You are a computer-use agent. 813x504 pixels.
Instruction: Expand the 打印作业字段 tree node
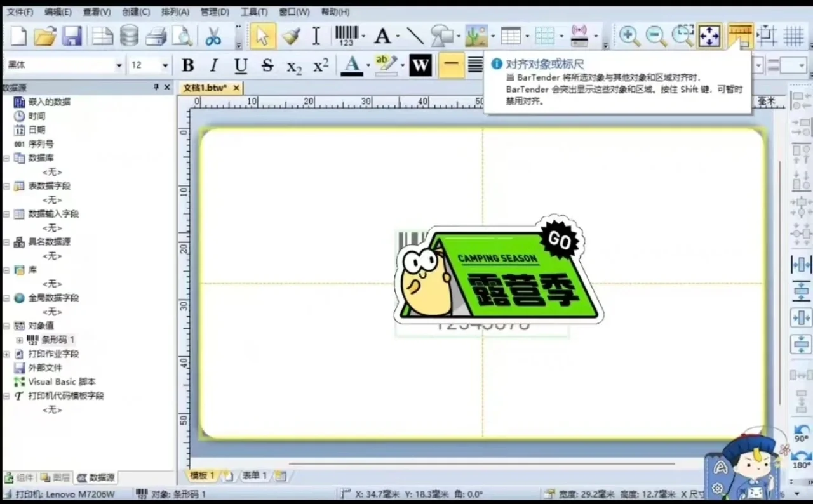pyautogui.click(x=6, y=354)
